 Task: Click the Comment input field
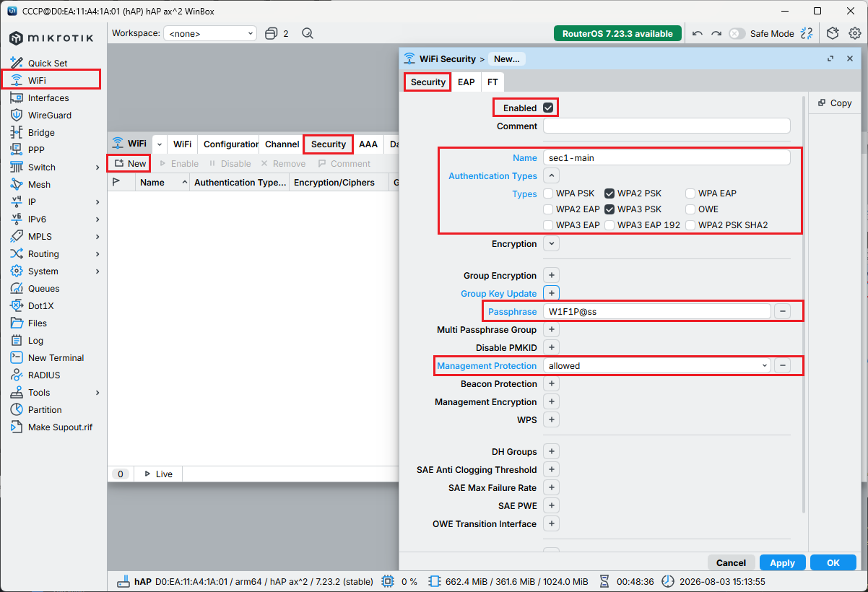(667, 126)
